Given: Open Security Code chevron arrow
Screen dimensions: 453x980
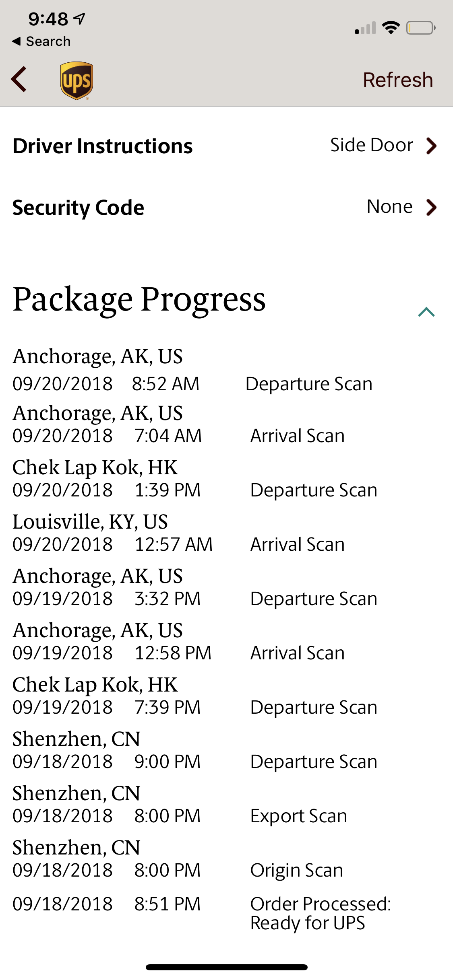Looking at the screenshot, I should click(x=431, y=208).
